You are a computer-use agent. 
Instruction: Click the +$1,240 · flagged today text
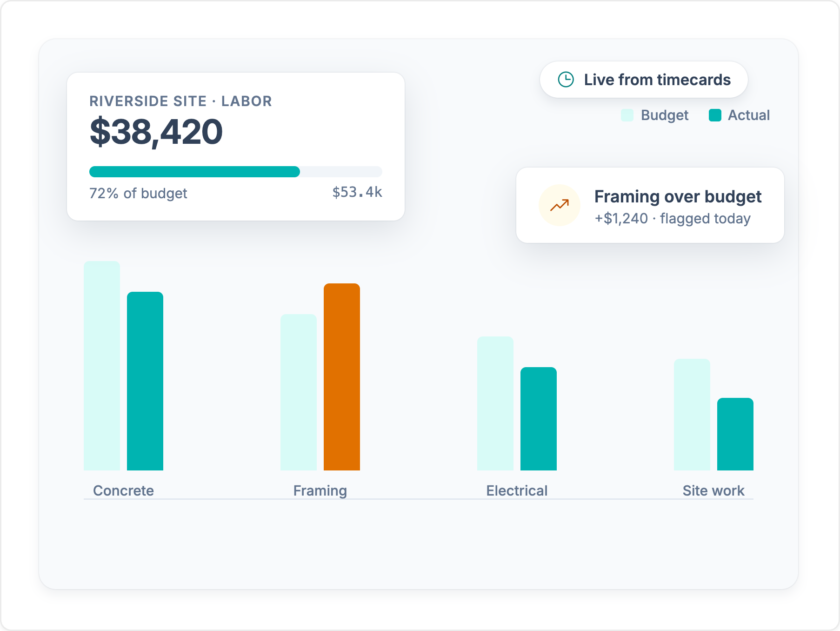coord(673,219)
